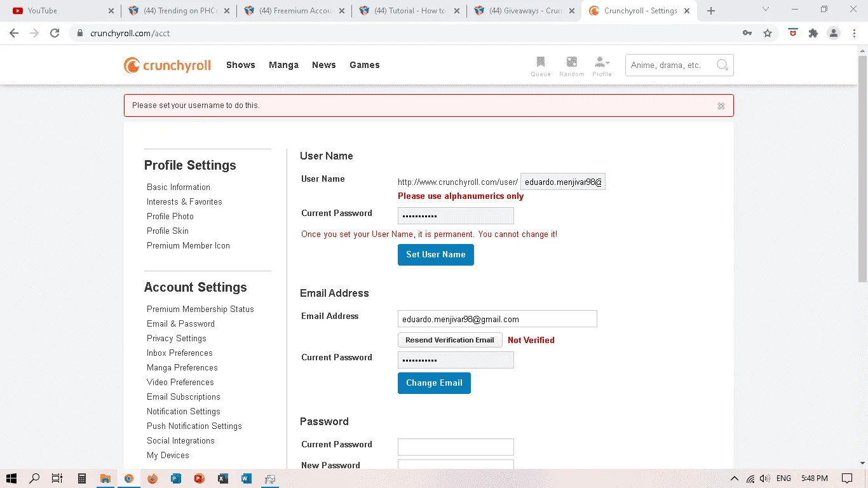Expand the tab search dropdown arrow
Viewport: 868px width, 488px height.
coord(766,10)
